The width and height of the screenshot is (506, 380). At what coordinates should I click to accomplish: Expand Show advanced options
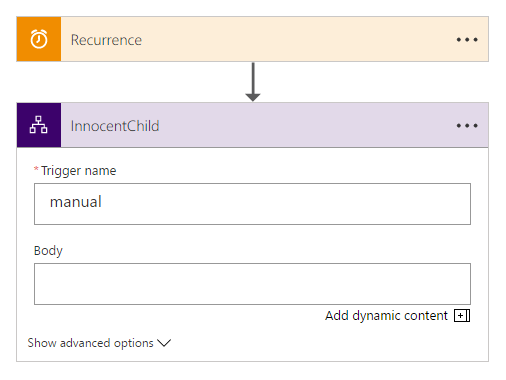click(90, 343)
